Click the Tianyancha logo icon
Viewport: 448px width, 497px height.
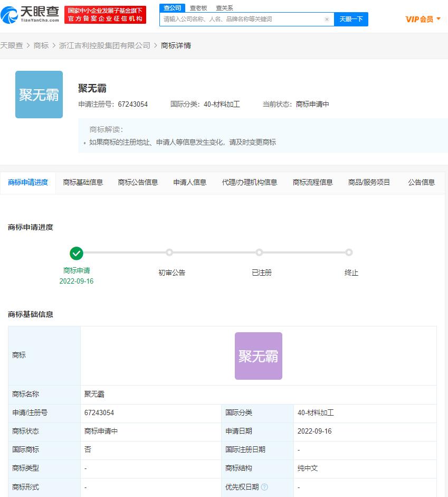(9, 15)
